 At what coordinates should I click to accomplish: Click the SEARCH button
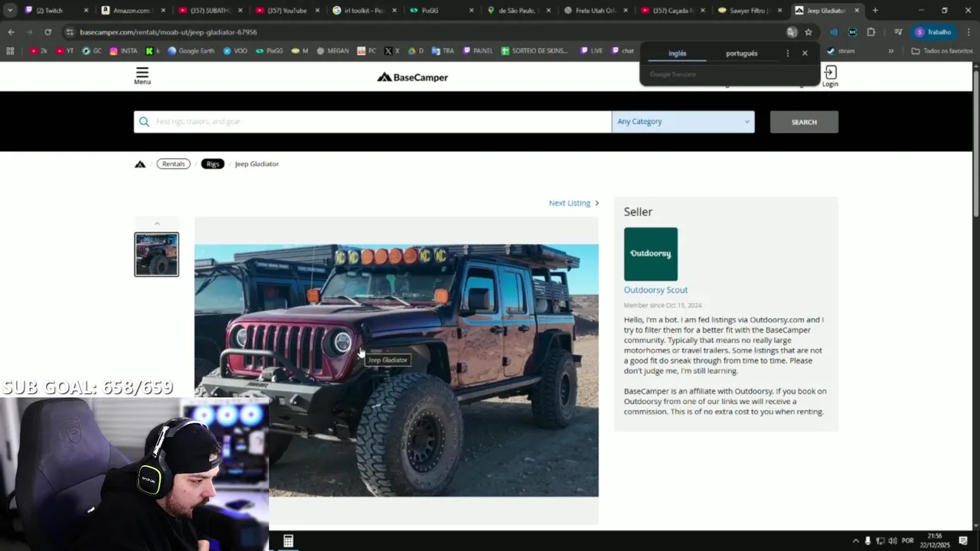click(x=804, y=122)
